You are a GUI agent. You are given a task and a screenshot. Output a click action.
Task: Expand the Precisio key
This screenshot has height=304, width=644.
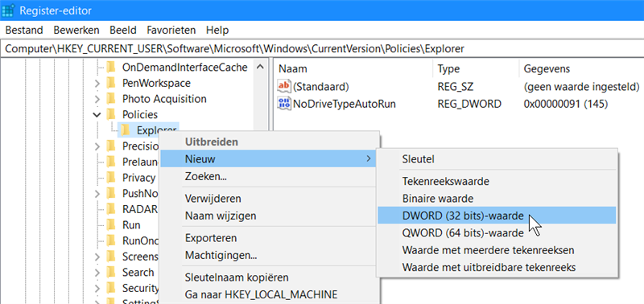[97, 146]
